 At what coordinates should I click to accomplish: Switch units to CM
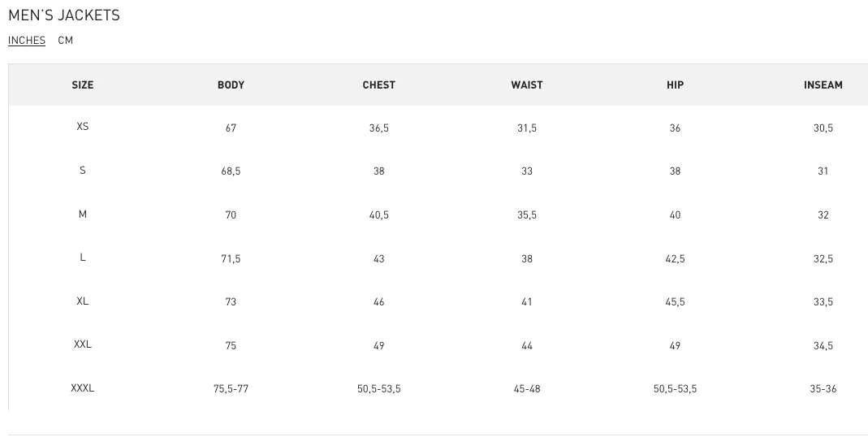65,41
